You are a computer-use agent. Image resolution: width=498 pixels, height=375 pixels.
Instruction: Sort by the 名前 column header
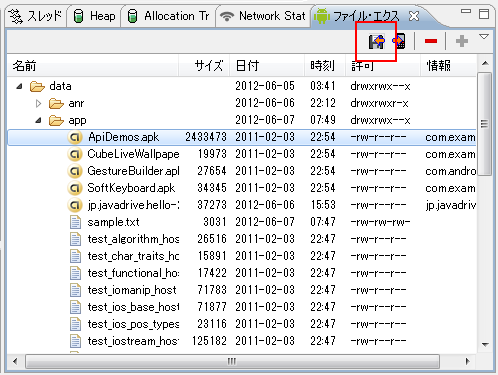(93, 66)
